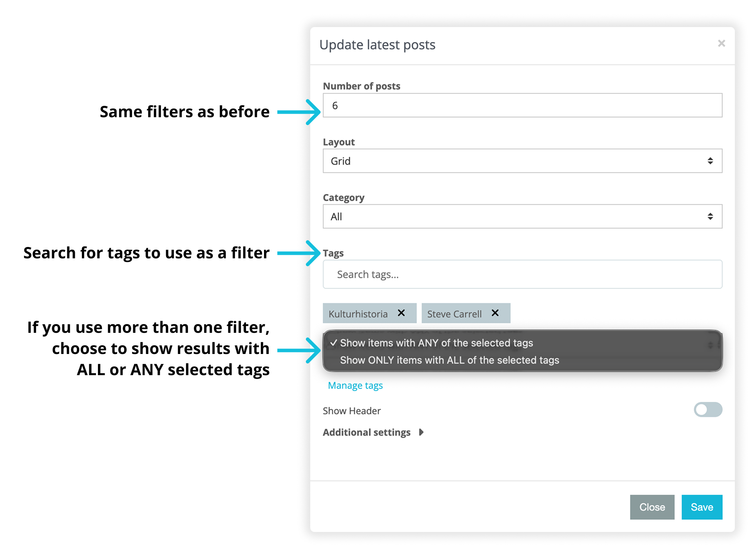Toggle the Show Header switch
This screenshot has width=756, height=559.
(x=708, y=410)
